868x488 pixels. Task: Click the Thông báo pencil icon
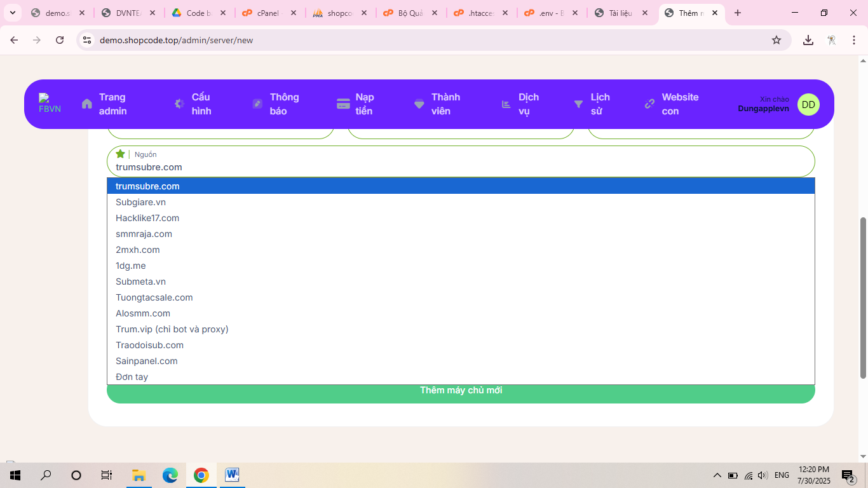click(x=257, y=104)
